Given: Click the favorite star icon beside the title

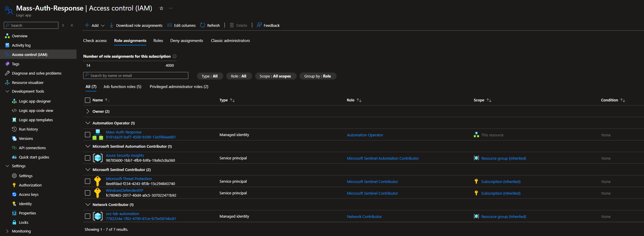Looking at the screenshot, I should point(161,8).
